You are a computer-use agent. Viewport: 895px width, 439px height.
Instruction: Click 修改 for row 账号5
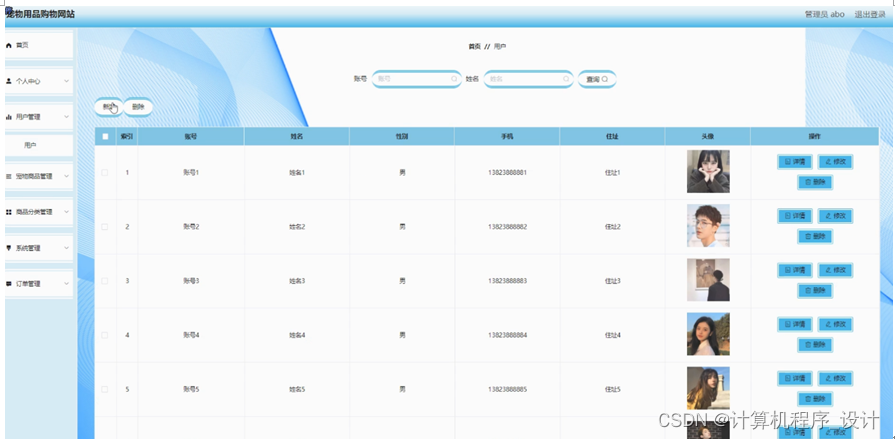836,378
